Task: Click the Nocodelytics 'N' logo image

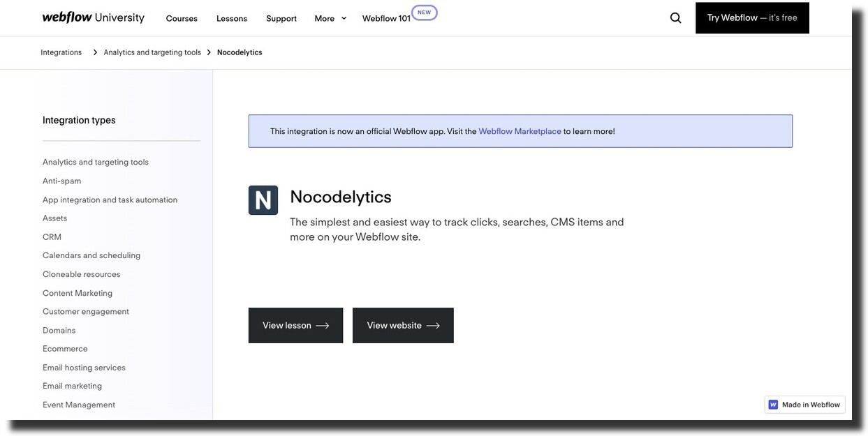Action: [x=263, y=200]
